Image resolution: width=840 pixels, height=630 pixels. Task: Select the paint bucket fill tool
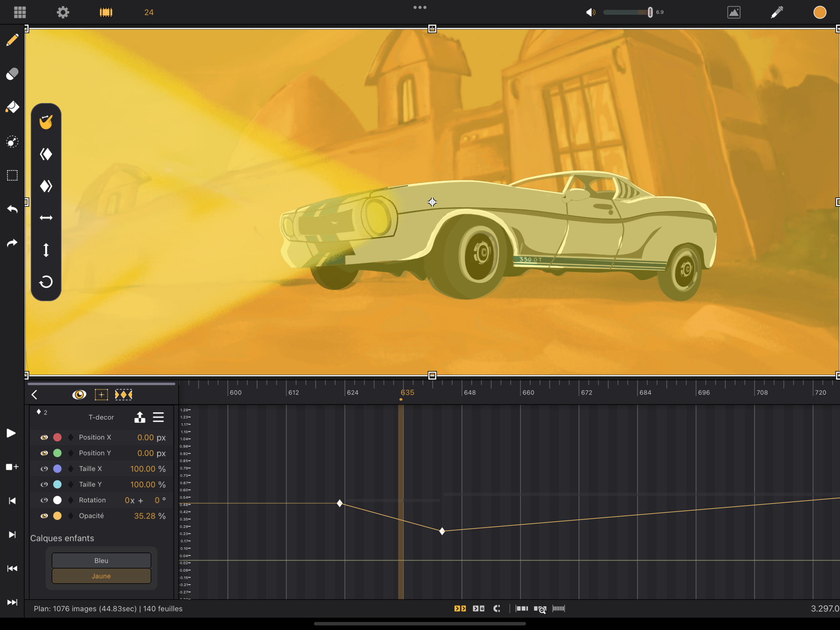click(x=12, y=108)
